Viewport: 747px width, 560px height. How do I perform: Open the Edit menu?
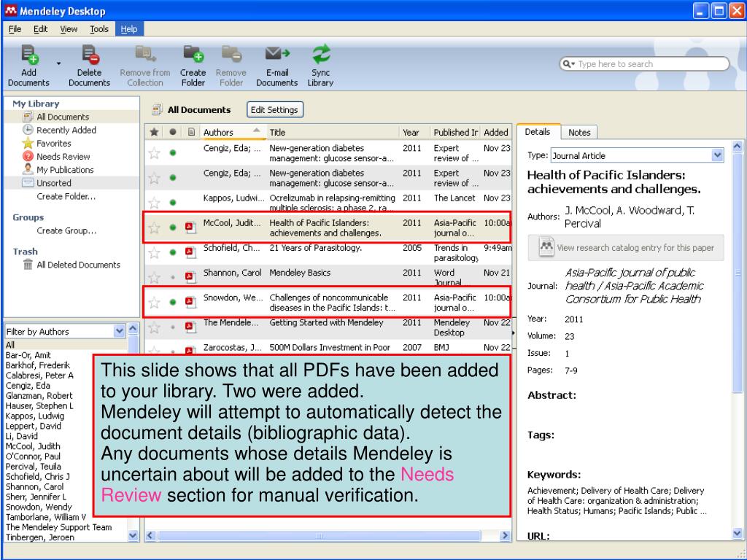click(x=41, y=29)
